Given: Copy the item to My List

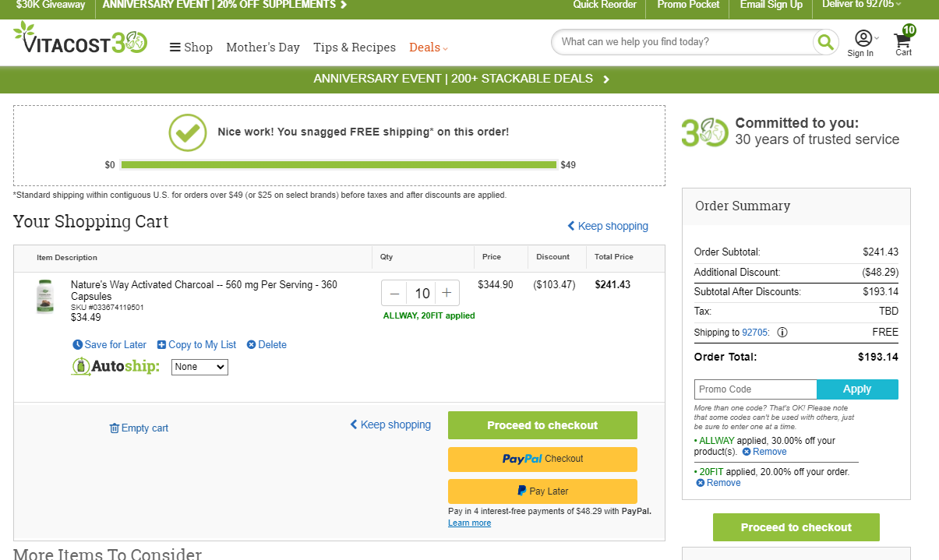Looking at the screenshot, I should tap(196, 345).
